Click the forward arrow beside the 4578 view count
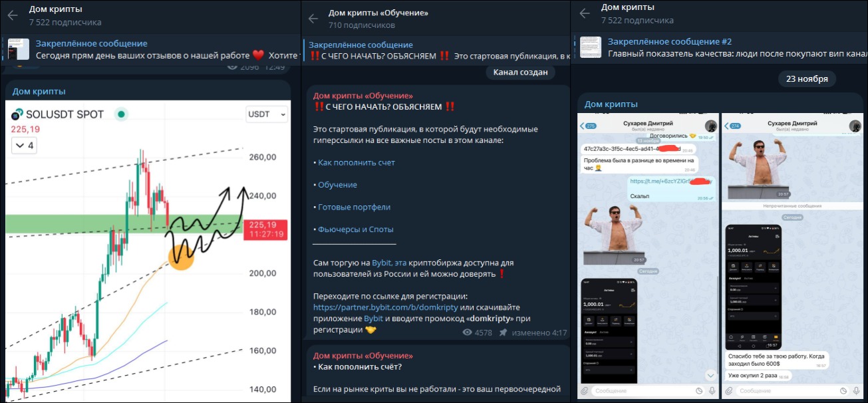The height and width of the screenshot is (403, 868). click(503, 333)
